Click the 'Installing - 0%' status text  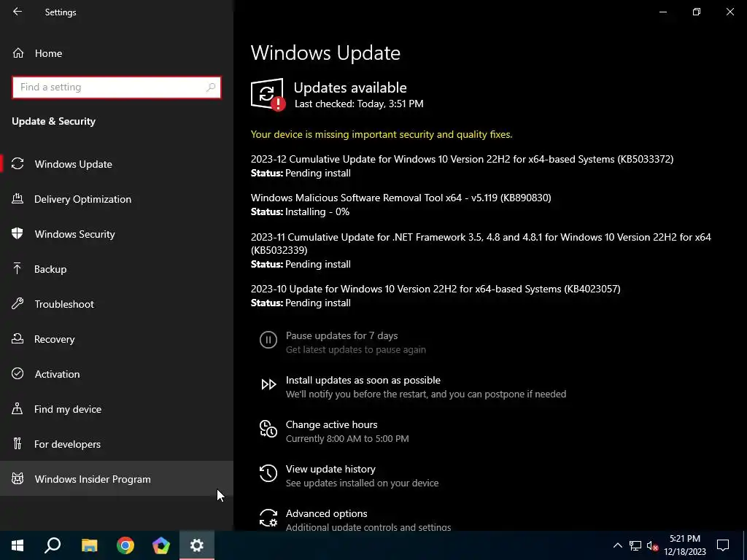pos(317,211)
